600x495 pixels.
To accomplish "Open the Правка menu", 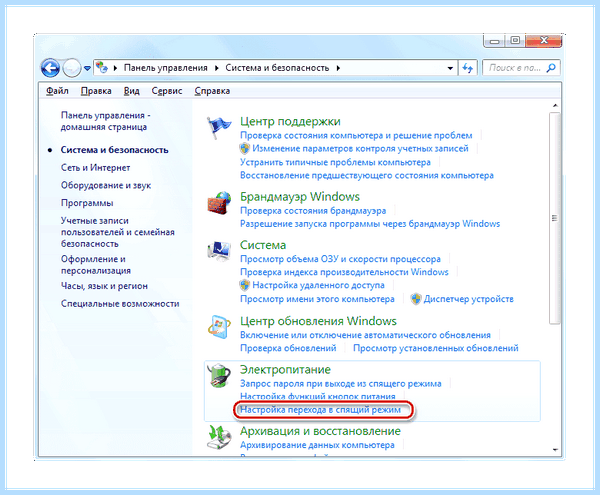I will (x=96, y=91).
